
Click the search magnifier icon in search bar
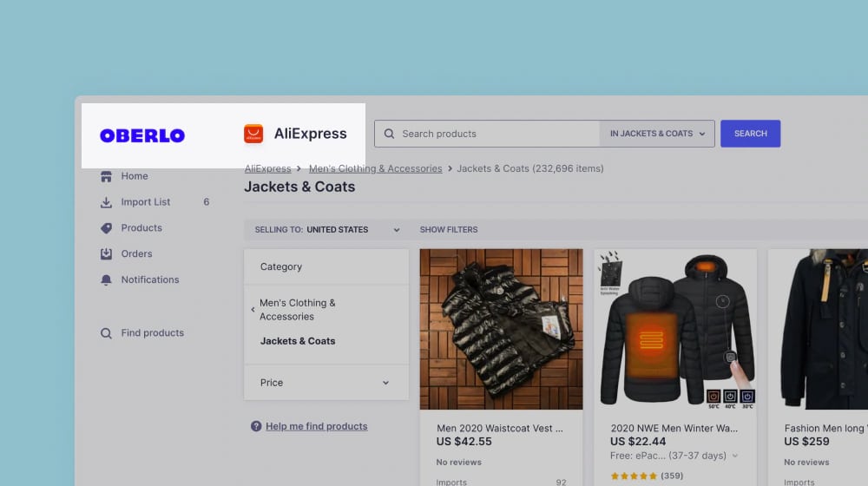389,134
